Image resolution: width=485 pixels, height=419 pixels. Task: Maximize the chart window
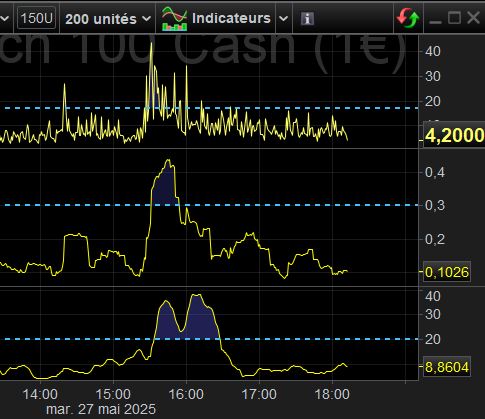(x=454, y=18)
